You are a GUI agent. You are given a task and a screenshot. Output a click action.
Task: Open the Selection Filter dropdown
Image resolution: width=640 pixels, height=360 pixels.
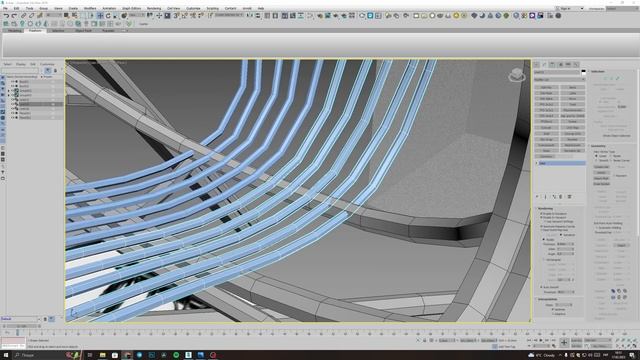(53, 16)
